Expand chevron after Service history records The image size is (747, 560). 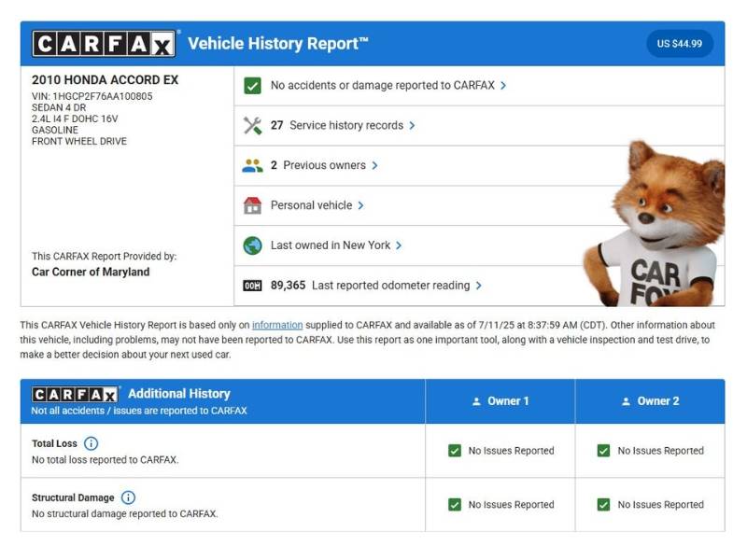(x=412, y=126)
